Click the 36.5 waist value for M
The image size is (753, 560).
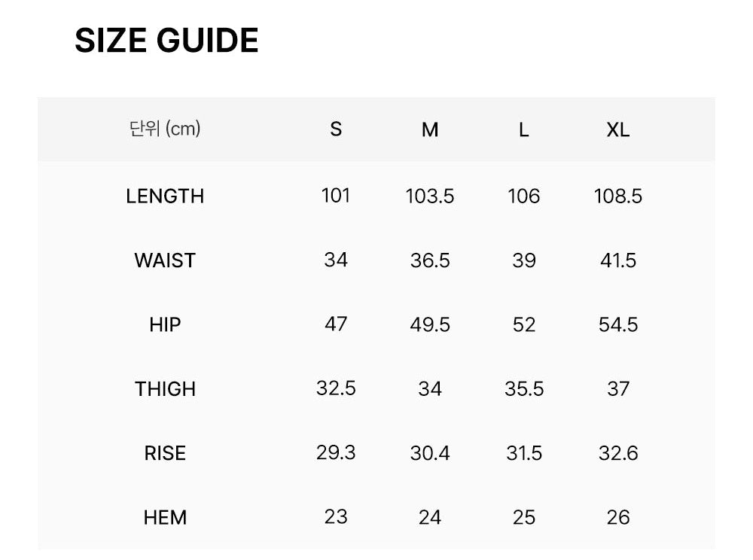(x=430, y=260)
